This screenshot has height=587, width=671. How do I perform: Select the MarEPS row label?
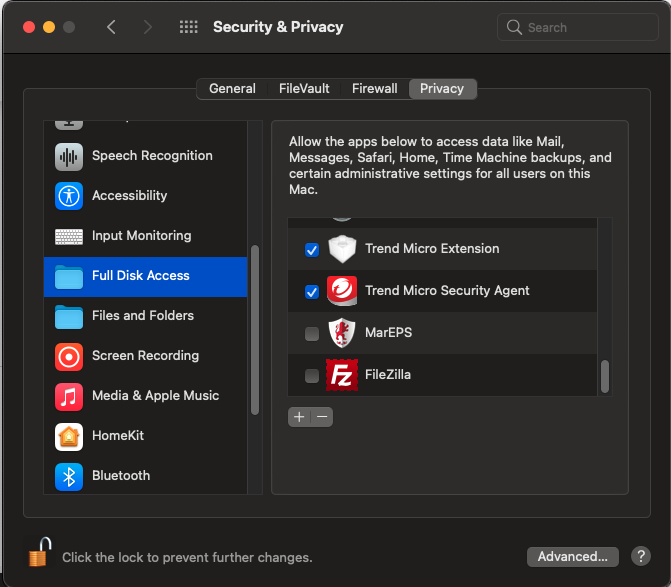click(389, 332)
